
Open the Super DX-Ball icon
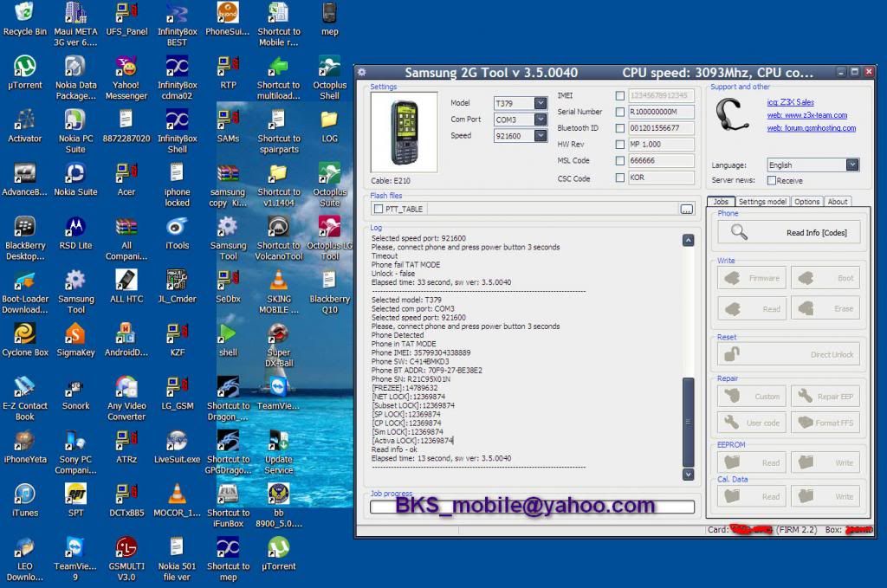coord(278,346)
